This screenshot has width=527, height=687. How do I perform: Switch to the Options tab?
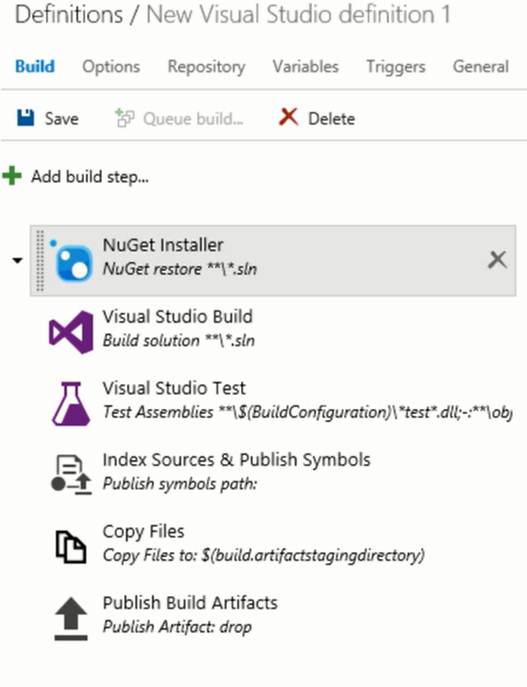click(111, 67)
